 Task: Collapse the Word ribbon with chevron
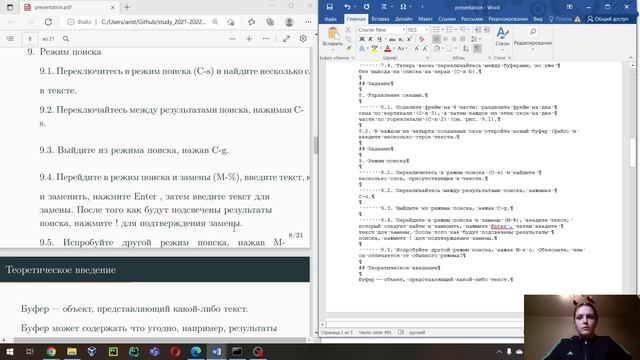(x=631, y=58)
